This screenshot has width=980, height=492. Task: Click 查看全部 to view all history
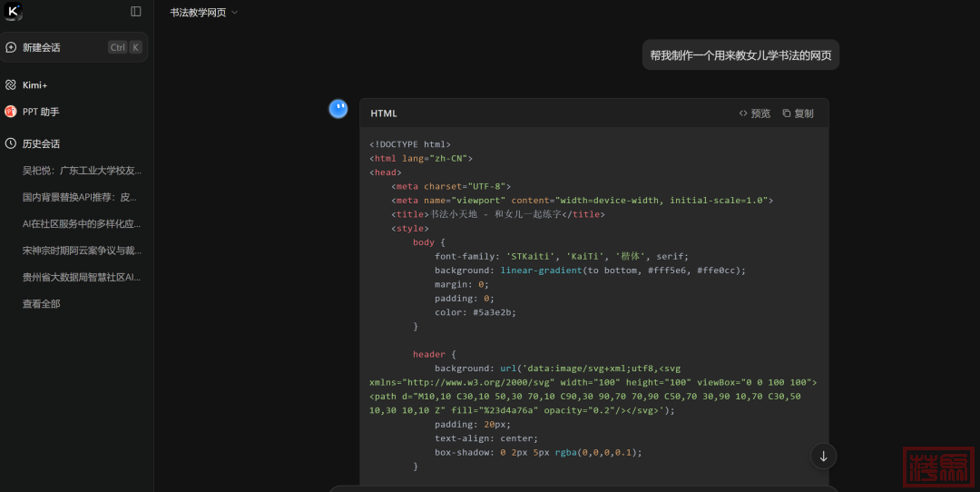42,304
